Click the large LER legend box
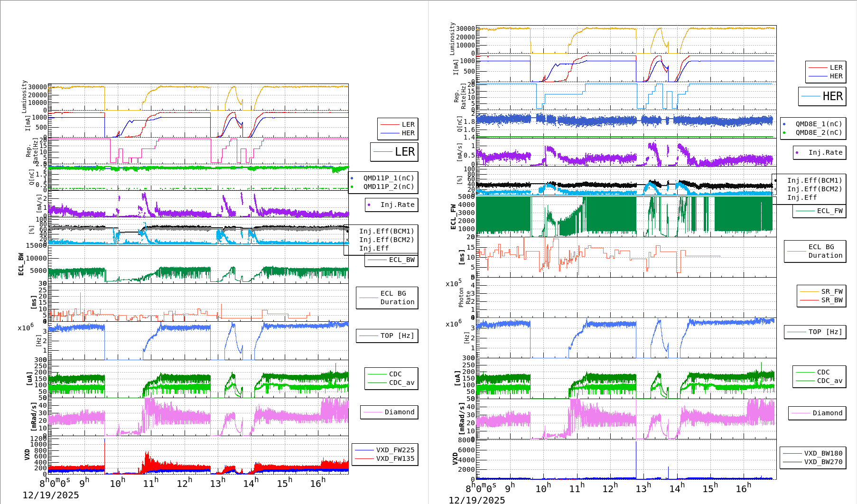Screen dimensions: 857x504 pos(394,152)
